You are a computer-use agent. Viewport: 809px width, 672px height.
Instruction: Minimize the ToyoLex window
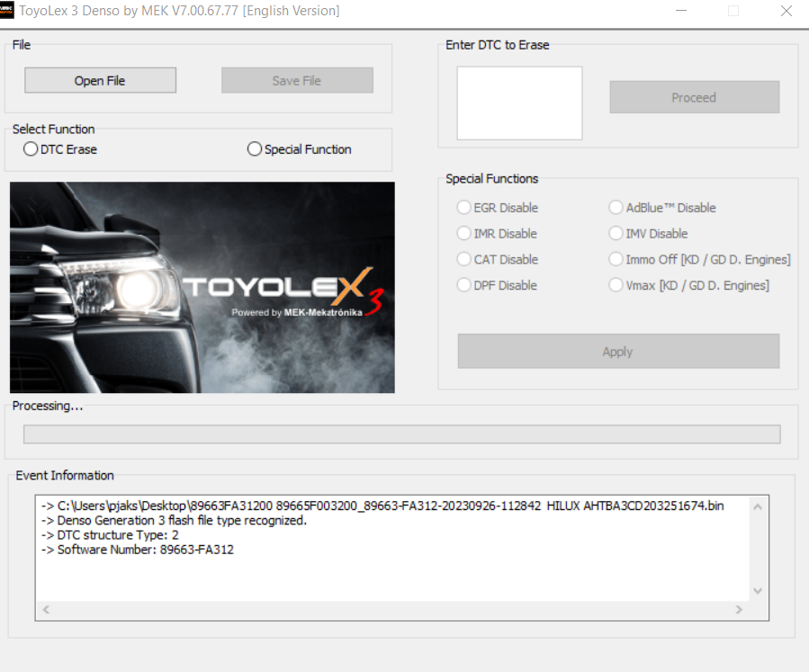pyautogui.click(x=681, y=10)
